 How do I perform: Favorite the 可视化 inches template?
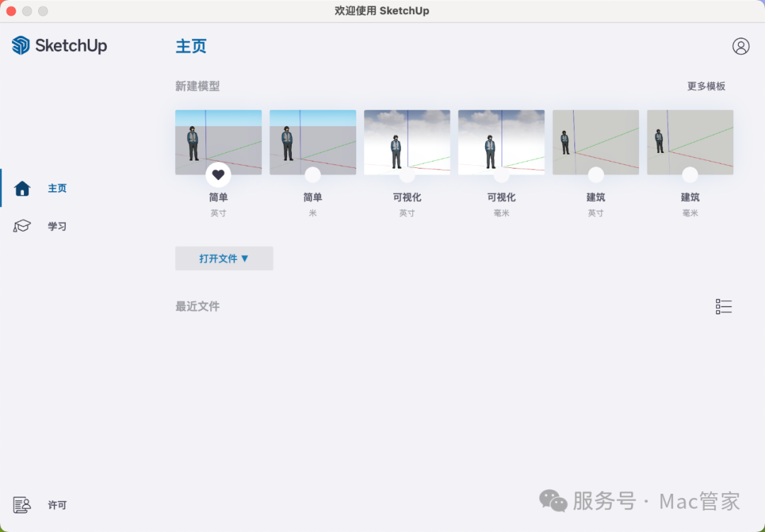pyautogui.click(x=407, y=174)
